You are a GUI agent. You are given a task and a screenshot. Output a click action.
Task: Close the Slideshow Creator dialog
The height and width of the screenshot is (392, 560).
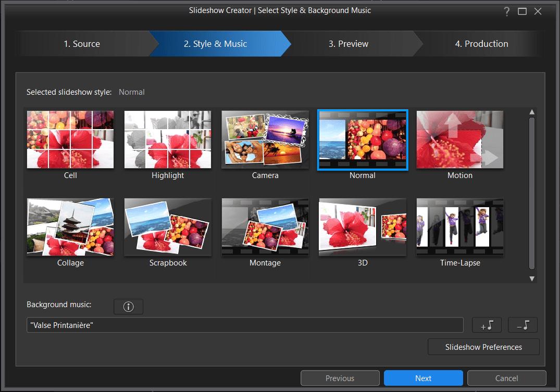point(538,11)
